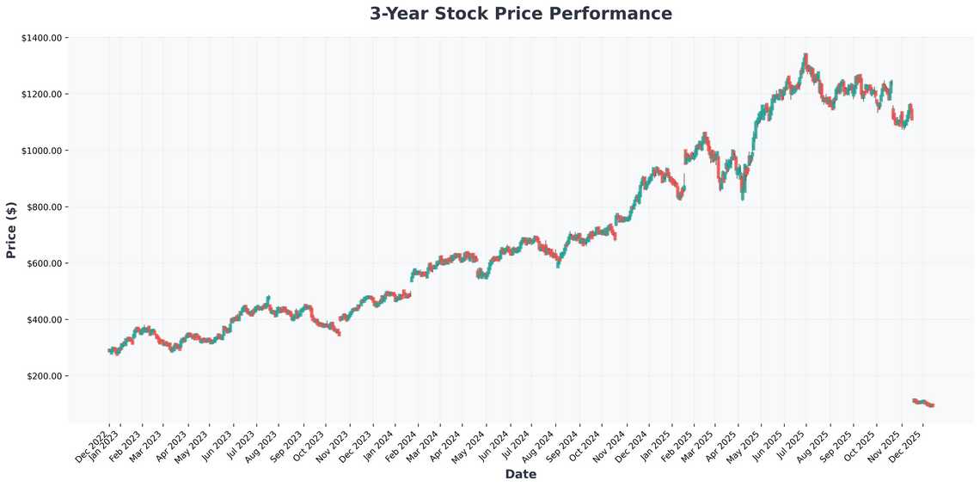
Task: Click the 'Date' x-axis label
Action: tap(521, 474)
